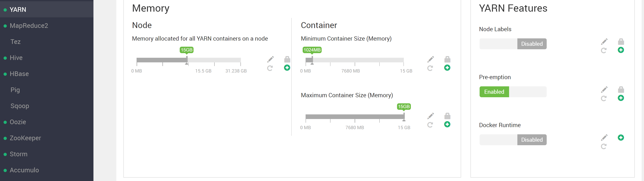644x181 pixels.
Task: Click the green plus icon beside Node memory
Action: pos(287,68)
